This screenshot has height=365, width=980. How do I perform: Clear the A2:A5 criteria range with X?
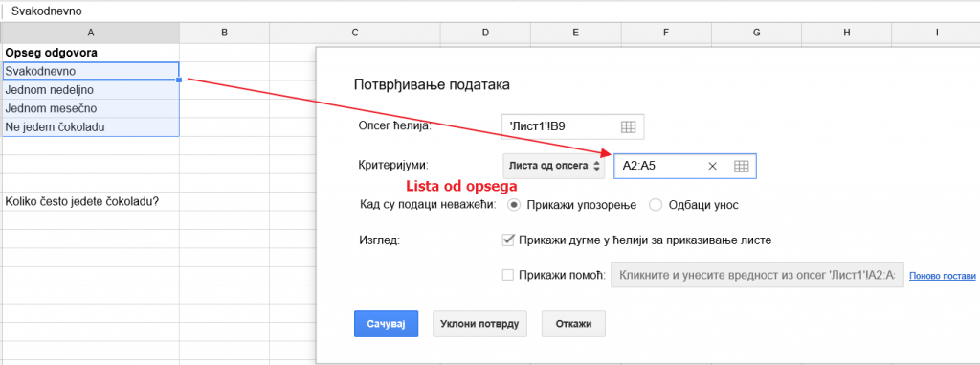(712, 166)
